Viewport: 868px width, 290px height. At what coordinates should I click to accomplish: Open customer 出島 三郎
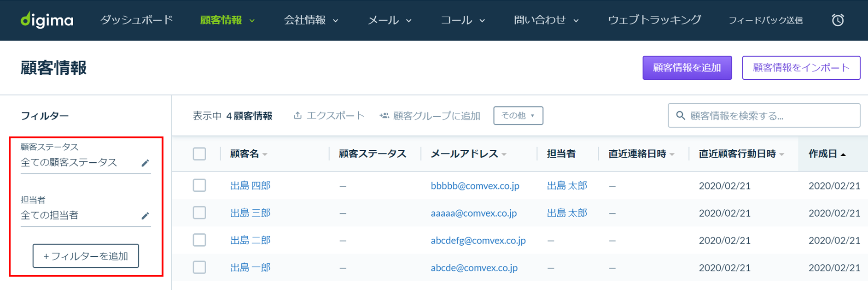pos(250,213)
